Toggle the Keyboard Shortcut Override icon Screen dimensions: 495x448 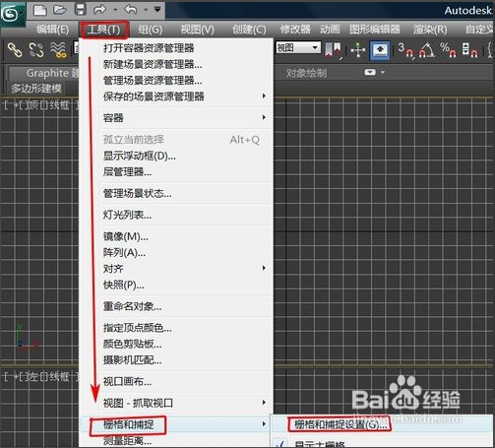click(380, 50)
